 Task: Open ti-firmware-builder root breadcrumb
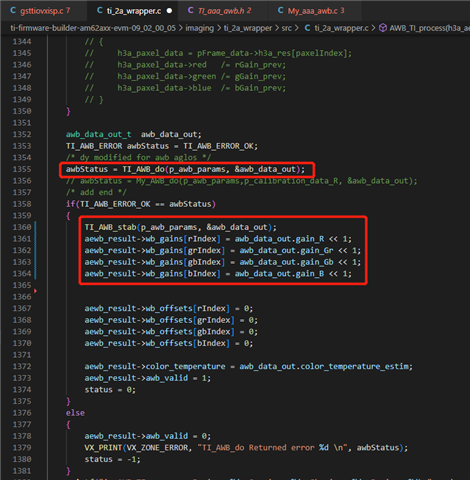pyautogui.click(x=93, y=28)
